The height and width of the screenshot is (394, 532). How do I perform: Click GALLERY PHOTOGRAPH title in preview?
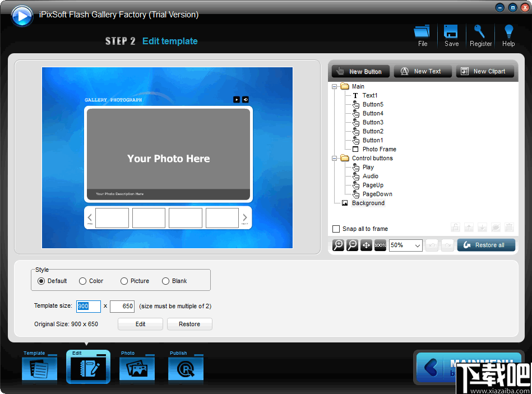113,100
